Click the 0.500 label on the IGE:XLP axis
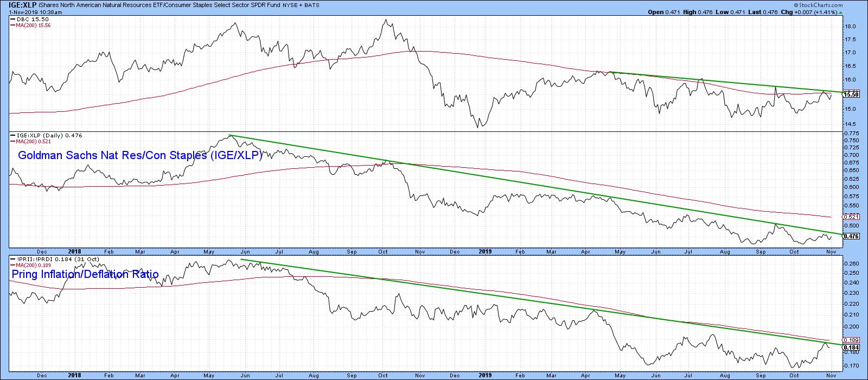The width and height of the screenshot is (868, 380). pyautogui.click(x=852, y=226)
